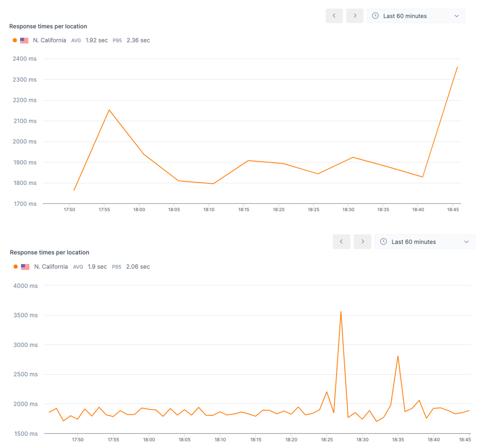Screen dimensions: 487x448
Task: Click 18:35 time marker on bottom chart axis
Action: [398, 440]
